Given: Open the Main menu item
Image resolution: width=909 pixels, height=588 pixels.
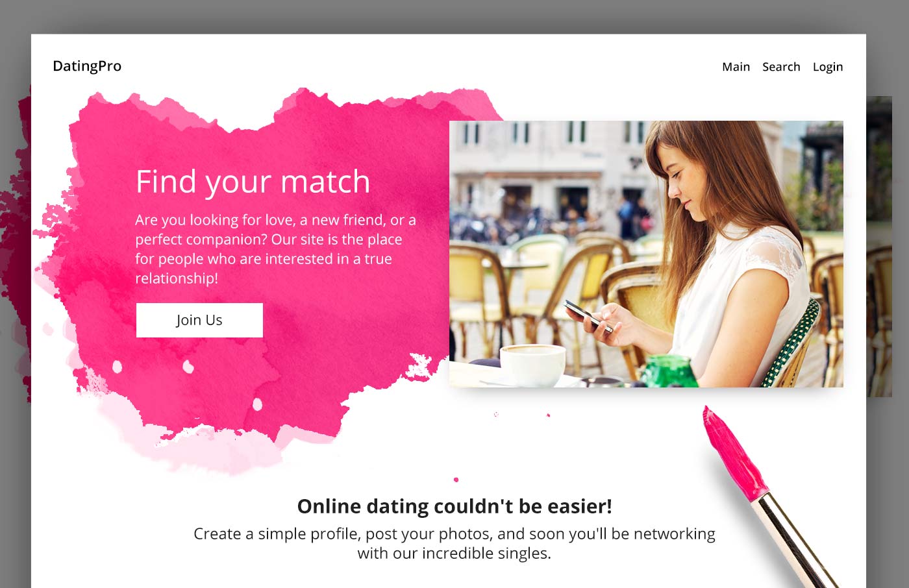Looking at the screenshot, I should (x=736, y=67).
